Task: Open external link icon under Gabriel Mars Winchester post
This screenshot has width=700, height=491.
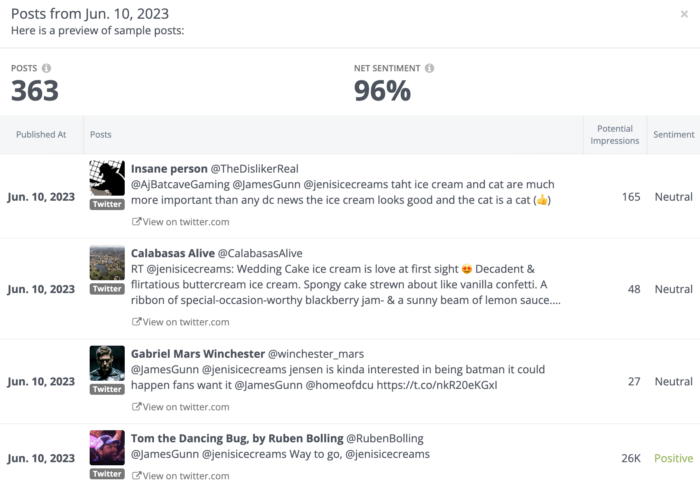Action: click(136, 406)
